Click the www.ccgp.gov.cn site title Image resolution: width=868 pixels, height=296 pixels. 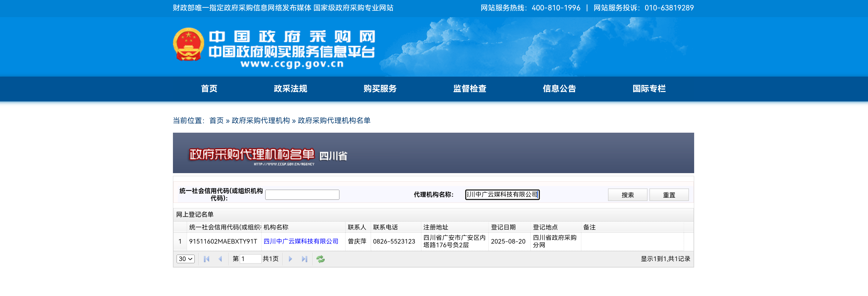292,64
